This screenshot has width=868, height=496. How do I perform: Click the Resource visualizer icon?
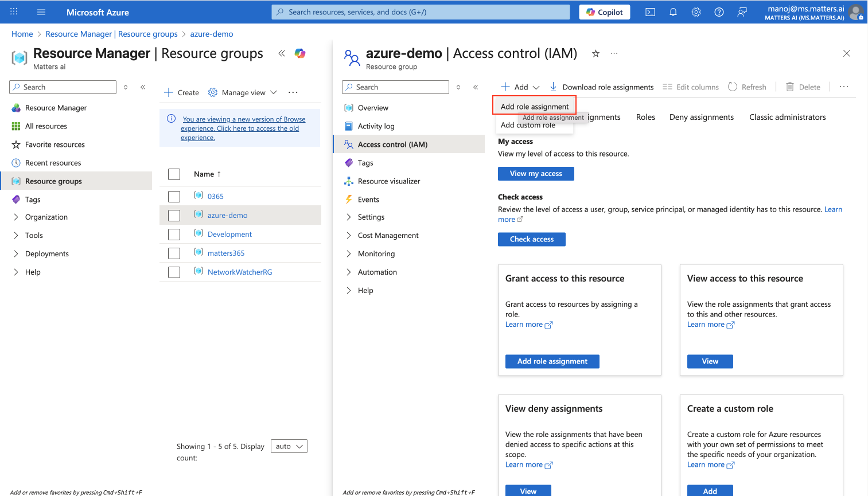[349, 181]
